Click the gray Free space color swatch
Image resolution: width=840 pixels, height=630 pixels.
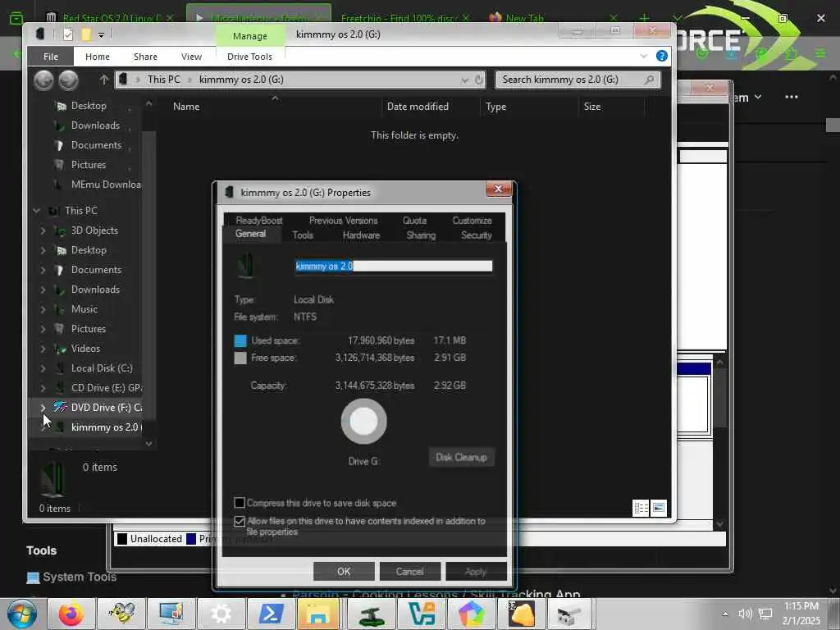[x=240, y=358]
